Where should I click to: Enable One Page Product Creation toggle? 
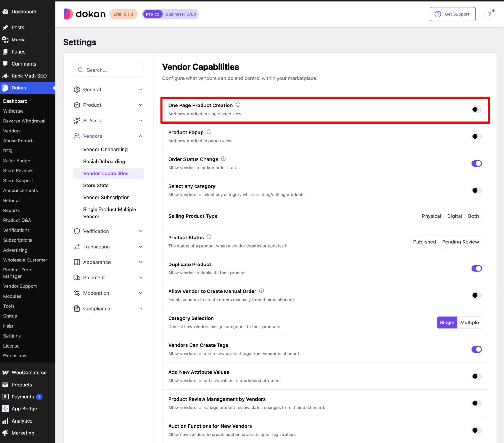pos(477,110)
